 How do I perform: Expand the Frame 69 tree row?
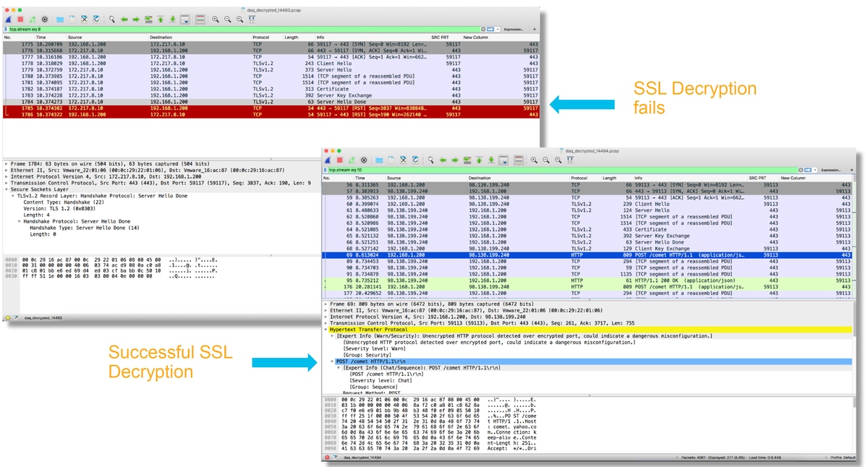pos(325,304)
